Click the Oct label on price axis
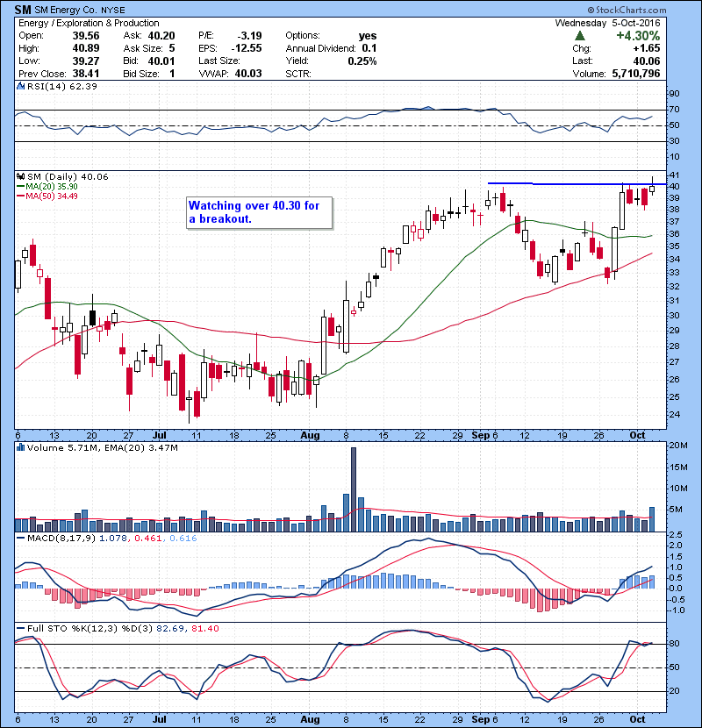Viewport: 702px width, 728px height. [637, 435]
